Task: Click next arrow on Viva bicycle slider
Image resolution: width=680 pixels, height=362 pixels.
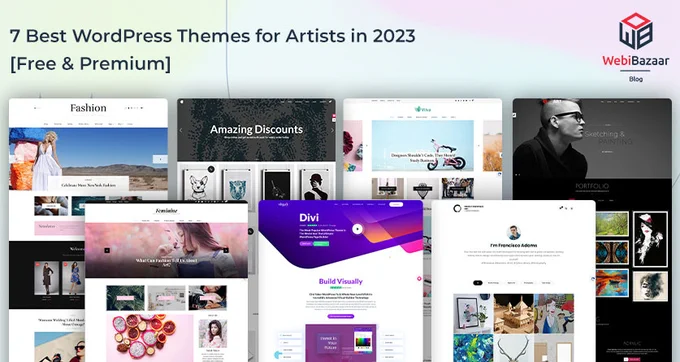Action: coord(479,146)
